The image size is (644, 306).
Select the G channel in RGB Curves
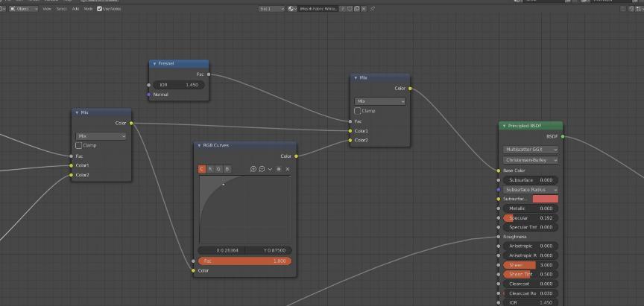coord(218,169)
